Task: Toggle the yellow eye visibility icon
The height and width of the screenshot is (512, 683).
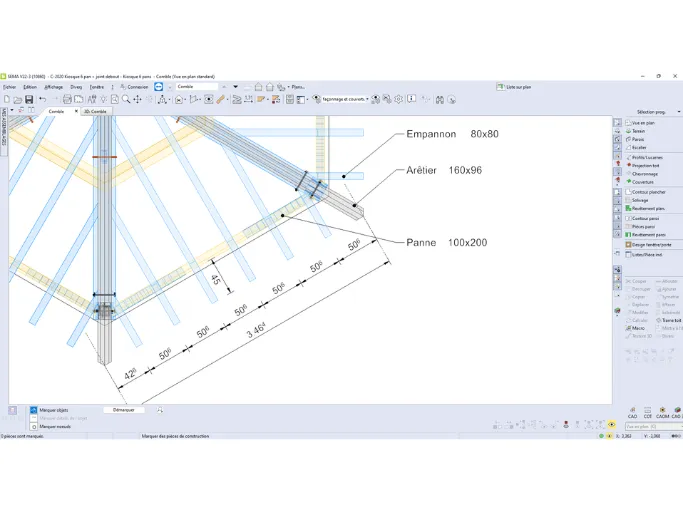Action: 612,425
